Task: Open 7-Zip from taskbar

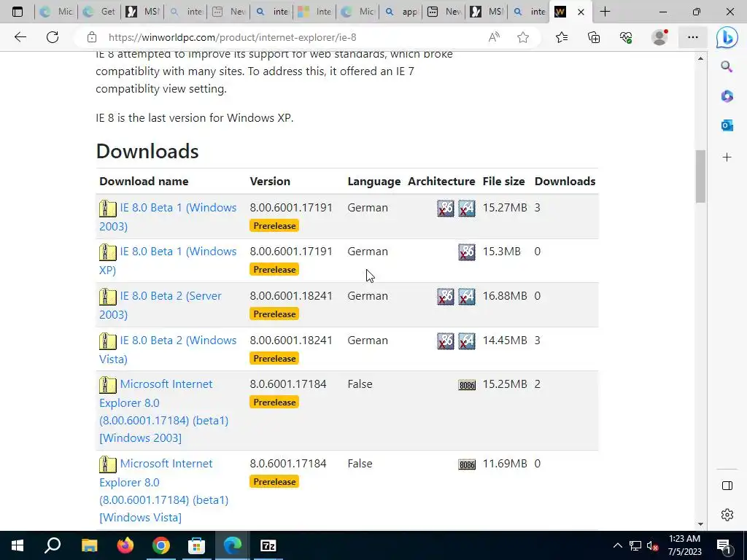Action: pyautogui.click(x=268, y=545)
